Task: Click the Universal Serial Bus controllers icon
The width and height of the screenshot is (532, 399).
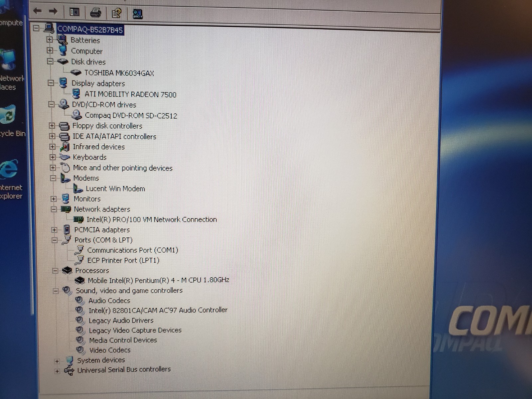Action: (x=69, y=370)
